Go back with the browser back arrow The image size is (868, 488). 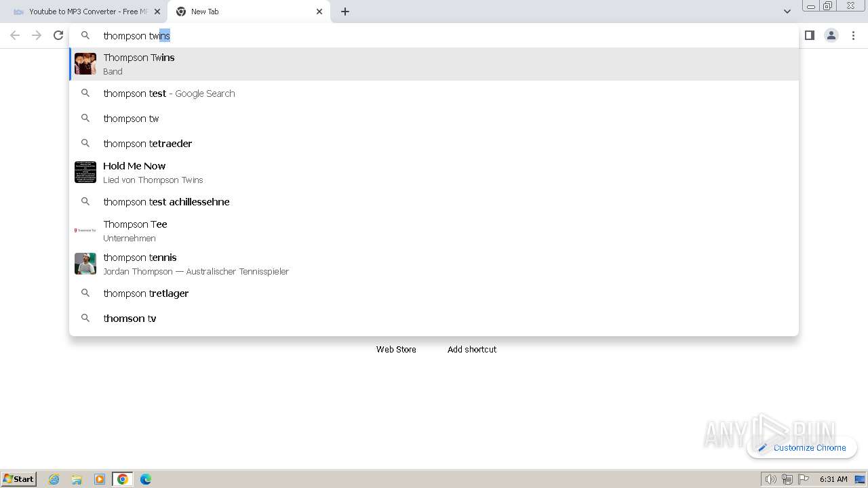(x=15, y=35)
